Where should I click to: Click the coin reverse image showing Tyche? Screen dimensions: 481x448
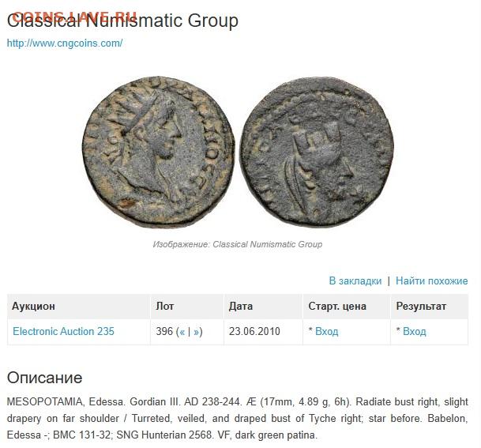(317, 152)
